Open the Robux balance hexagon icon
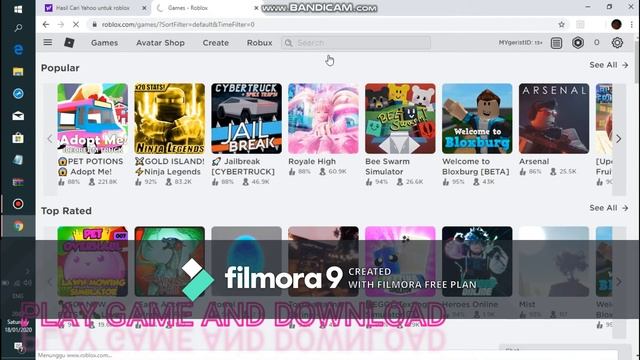The width and height of the screenshot is (640, 360). tap(578, 42)
